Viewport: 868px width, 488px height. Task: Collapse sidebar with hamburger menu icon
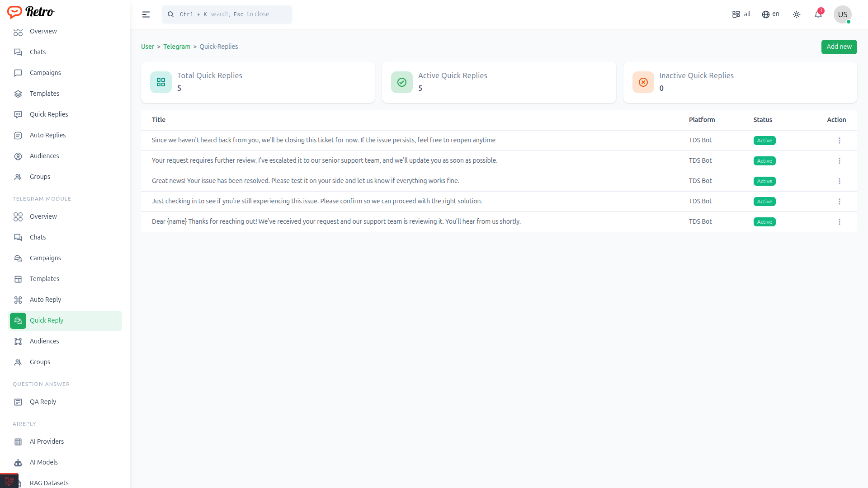146,14
